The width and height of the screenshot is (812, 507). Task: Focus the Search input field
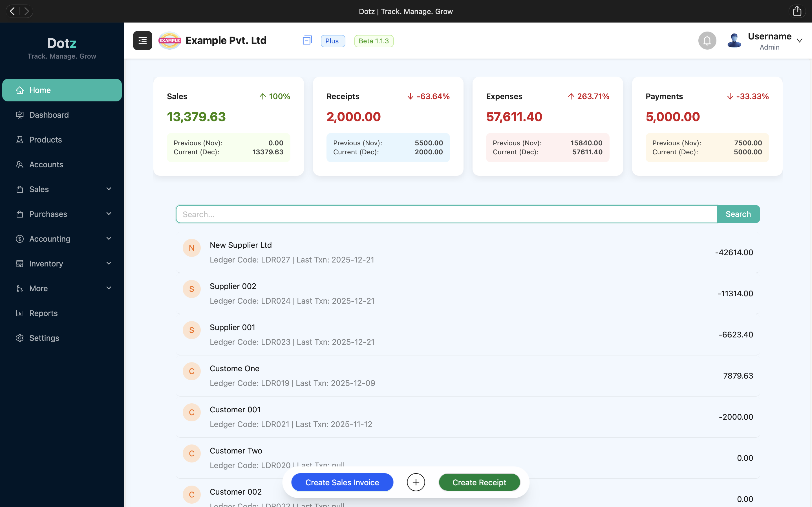(446, 214)
